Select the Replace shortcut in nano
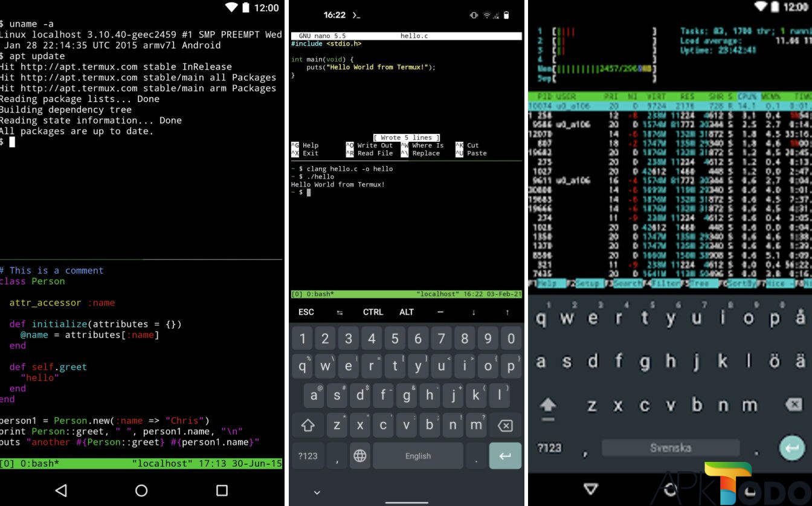Screen dimensions: 812x506 [420, 153]
